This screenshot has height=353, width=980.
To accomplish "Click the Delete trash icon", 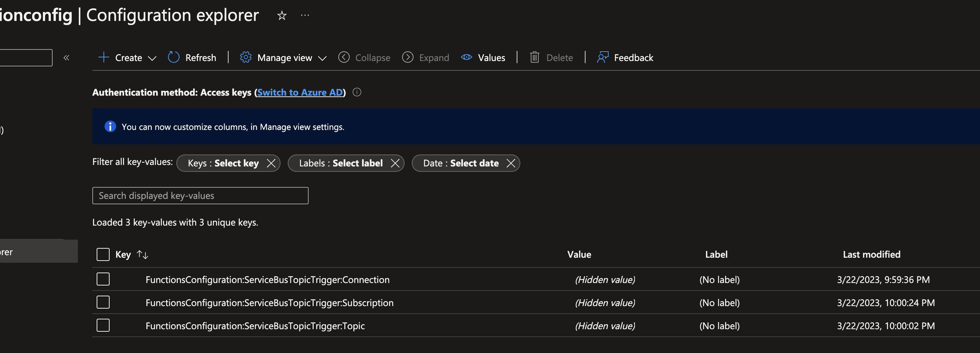I will (534, 57).
